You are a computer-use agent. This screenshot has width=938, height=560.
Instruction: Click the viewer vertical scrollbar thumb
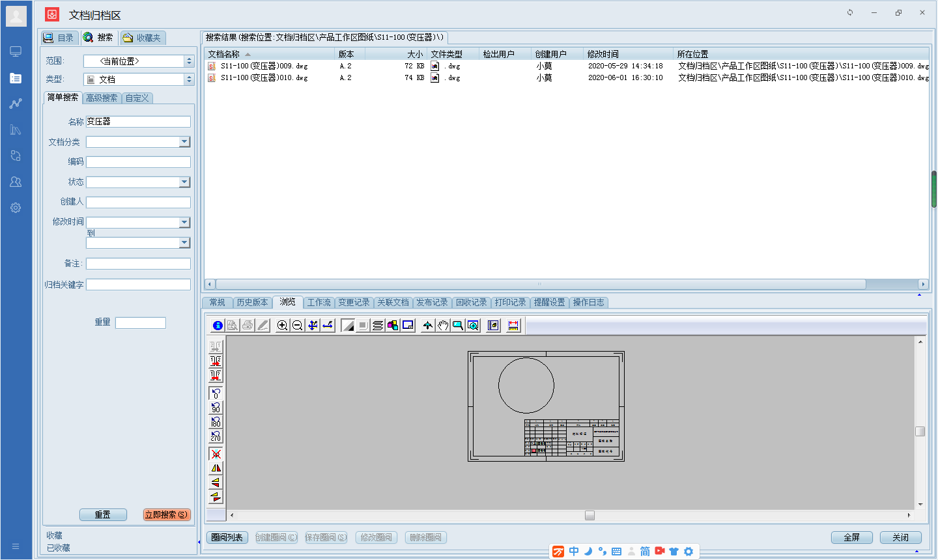click(920, 431)
